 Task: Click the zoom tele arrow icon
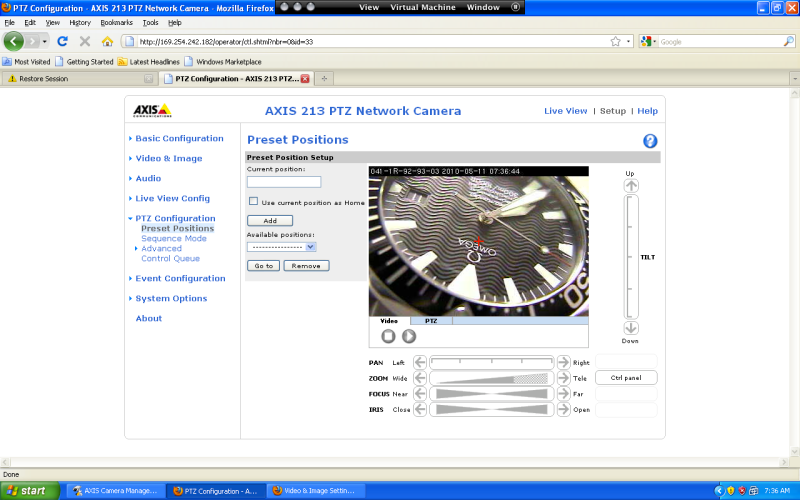point(563,378)
